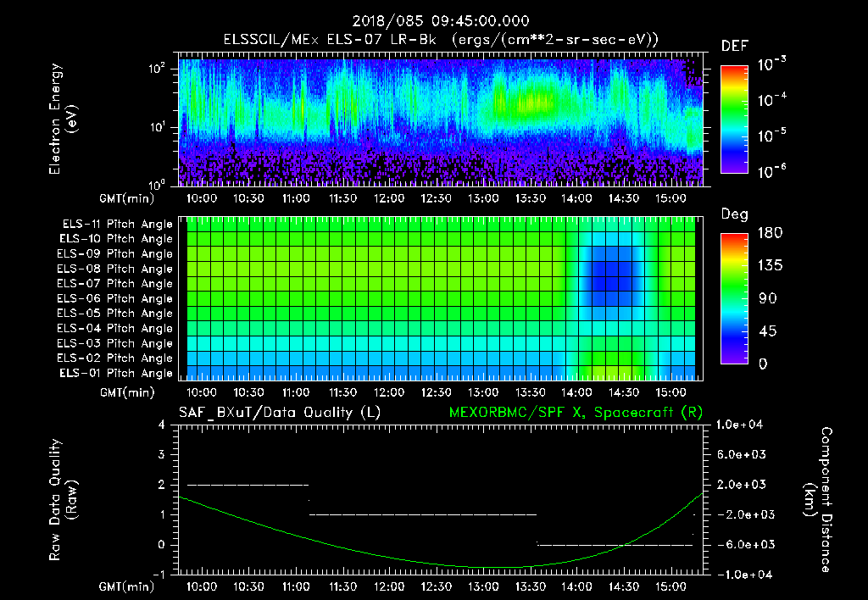Viewport: 868px width, 600px height.
Task: Click the DEF rainbow color bar
Action: click(734, 119)
